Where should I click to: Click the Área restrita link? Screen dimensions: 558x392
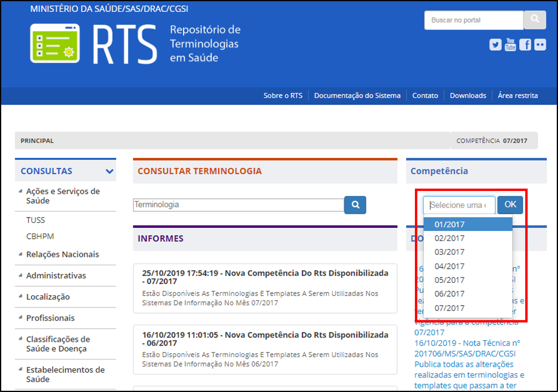518,96
